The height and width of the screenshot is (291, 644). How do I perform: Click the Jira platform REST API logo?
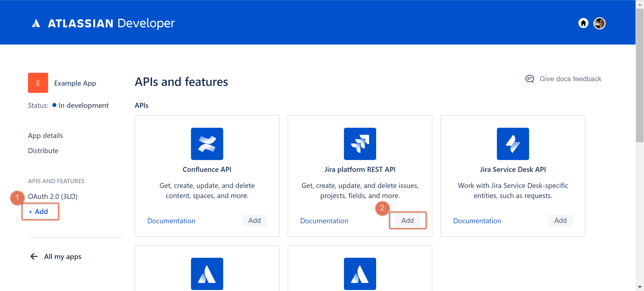[360, 144]
